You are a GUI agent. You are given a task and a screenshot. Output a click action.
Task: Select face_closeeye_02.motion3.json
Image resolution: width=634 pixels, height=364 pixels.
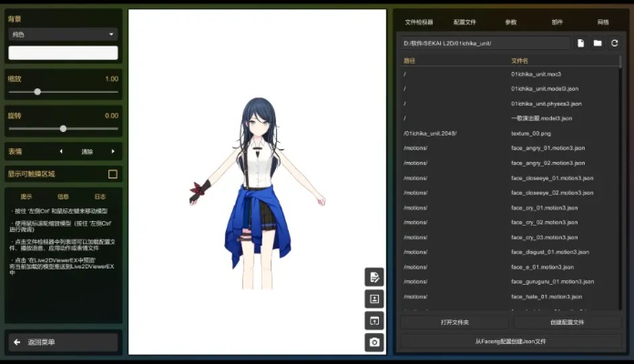tap(552, 193)
